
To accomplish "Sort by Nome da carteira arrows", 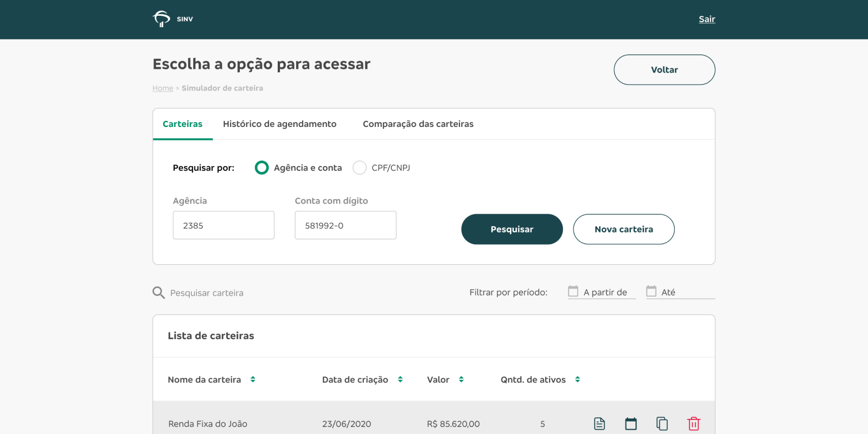I will coord(253,380).
